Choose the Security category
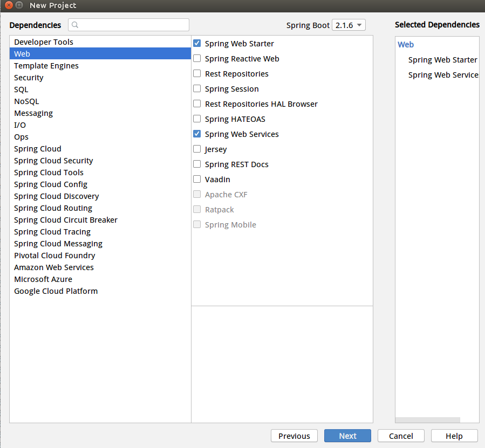 (100, 77)
